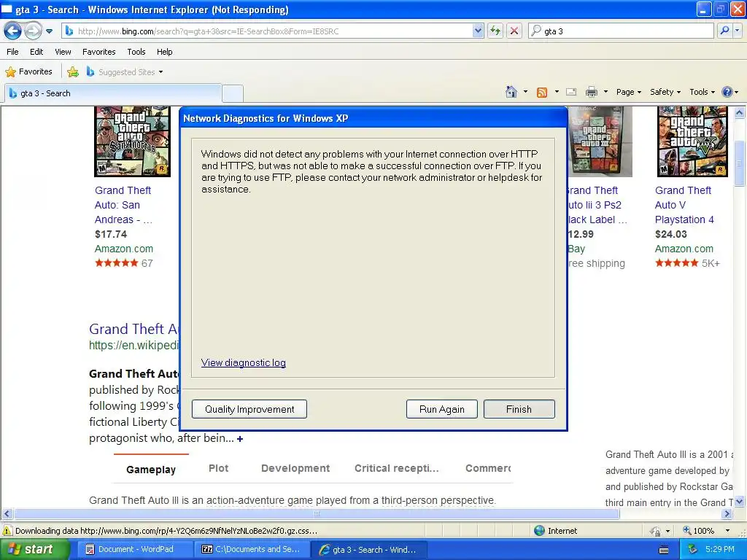Open the Edit menu
The height and width of the screenshot is (560, 747).
(x=36, y=52)
